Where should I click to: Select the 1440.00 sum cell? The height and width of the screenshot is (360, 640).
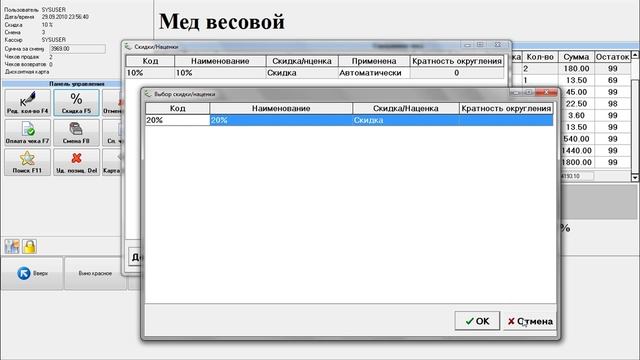click(x=576, y=151)
